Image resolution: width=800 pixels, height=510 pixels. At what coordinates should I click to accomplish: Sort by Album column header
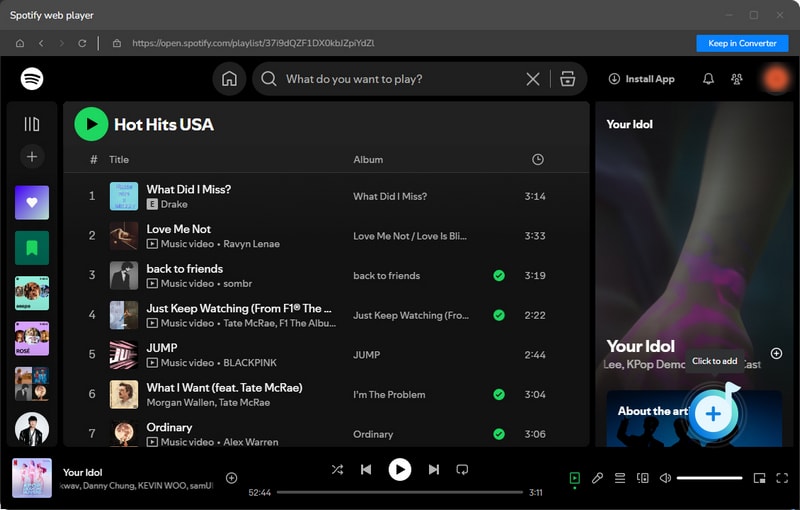tap(368, 160)
